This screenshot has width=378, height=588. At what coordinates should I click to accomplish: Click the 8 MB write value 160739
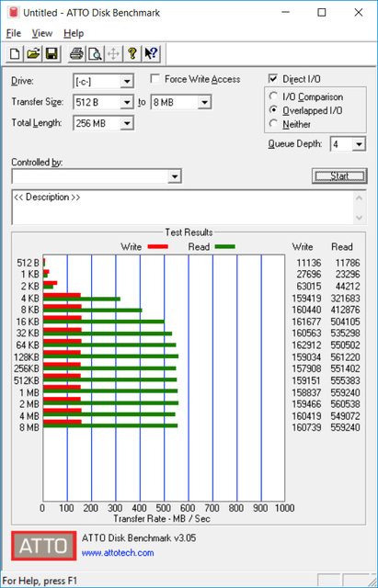pyautogui.click(x=306, y=427)
